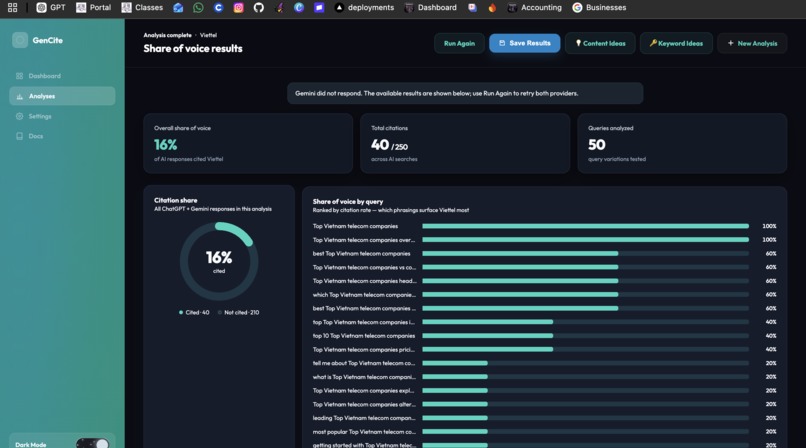Click query 'Top Vietnam telecom companies prici...'
Image resolution: width=806 pixels, height=448 pixels.
pos(363,349)
